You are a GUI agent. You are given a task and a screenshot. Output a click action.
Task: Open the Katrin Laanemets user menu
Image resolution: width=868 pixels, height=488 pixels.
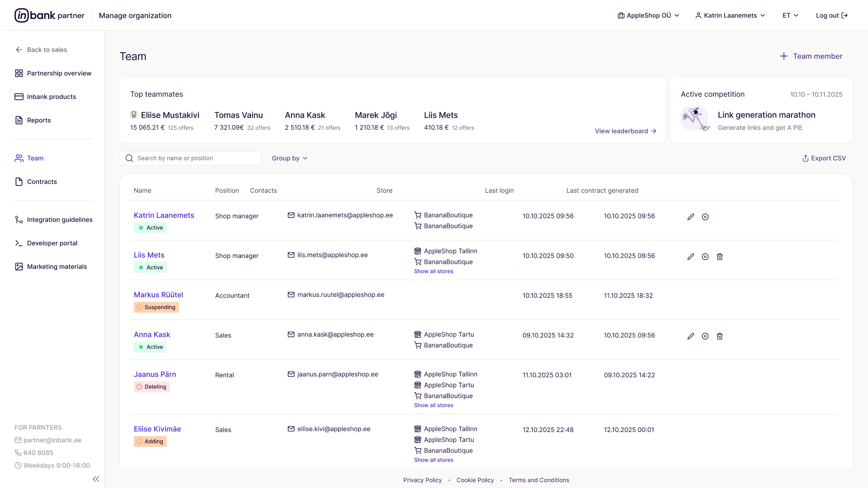pos(730,16)
